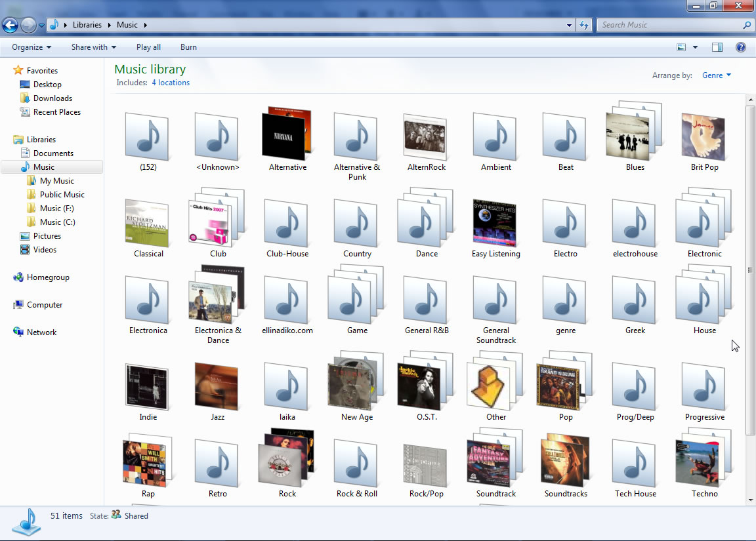Viewport: 756px width, 541px height.
Task: Open the 4 locations link
Action: [171, 83]
